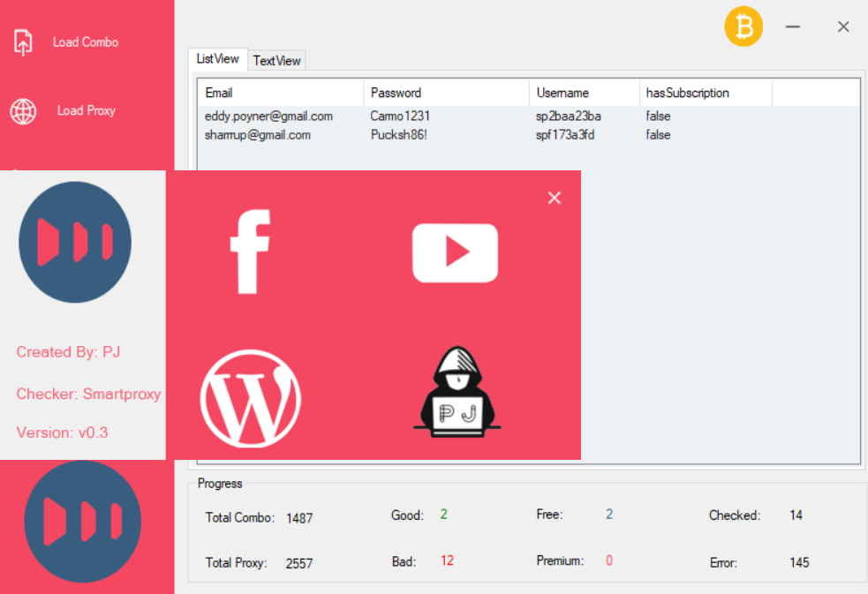Screen dimensions: 868x594
Task: Switch to the ListView tab
Action: pos(217,59)
